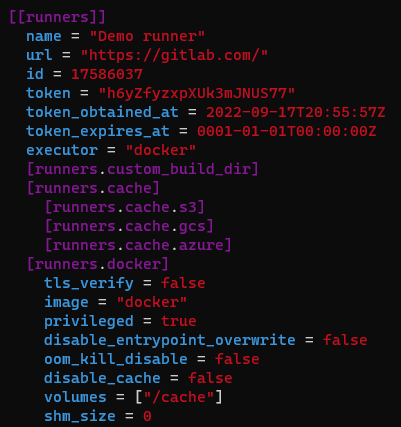Viewport: 401px width, 427px height.
Task: Click the [runners.custom_build_dir] header
Action: click(x=143, y=169)
